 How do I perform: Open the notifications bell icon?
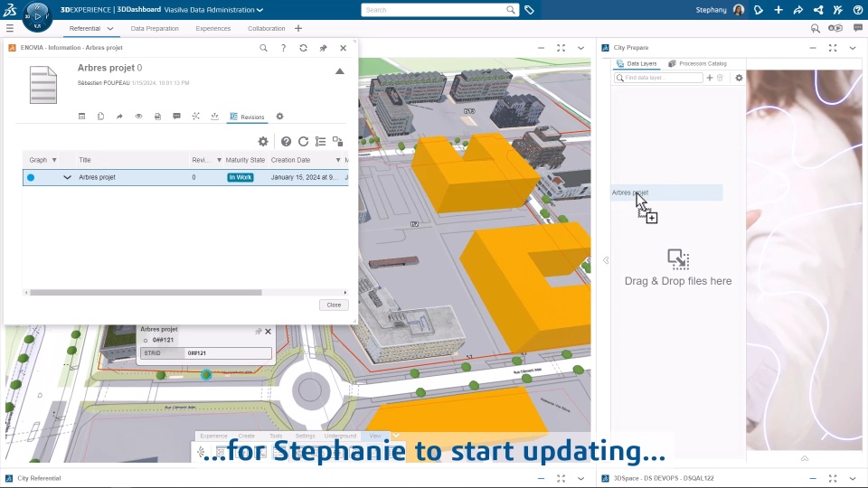coord(759,10)
